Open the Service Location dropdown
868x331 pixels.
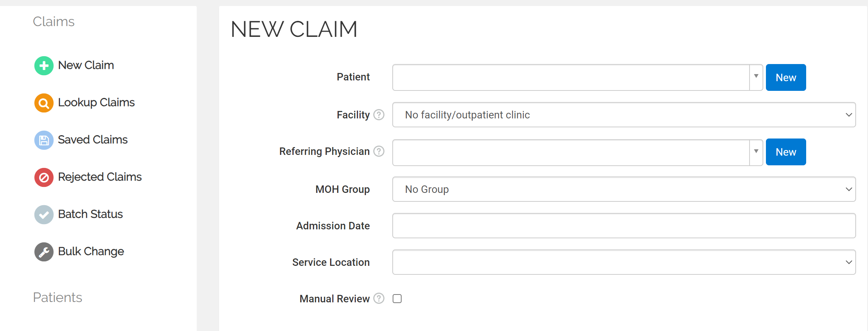pyautogui.click(x=624, y=262)
